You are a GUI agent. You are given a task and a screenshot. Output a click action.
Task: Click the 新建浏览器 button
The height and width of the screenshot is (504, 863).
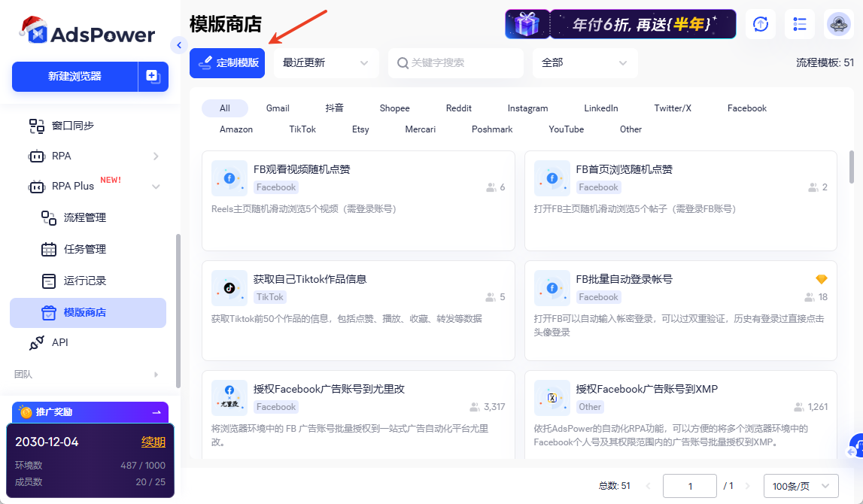click(x=74, y=76)
